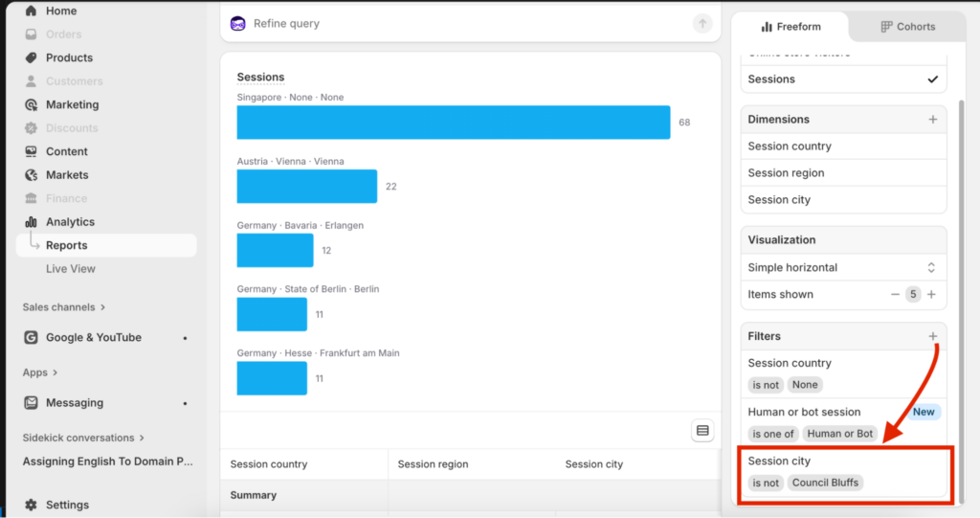This screenshot has height=518, width=980.
Task: Click the Session city column header
Action: [593, 464]
